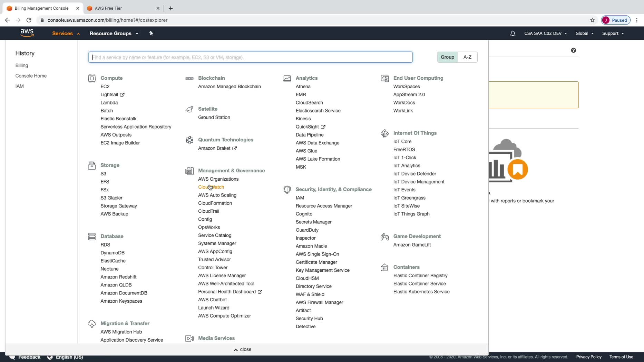Click the Satellite category icon
The image size is (644, 362).
pyautogui.click(x=189, y=109)
